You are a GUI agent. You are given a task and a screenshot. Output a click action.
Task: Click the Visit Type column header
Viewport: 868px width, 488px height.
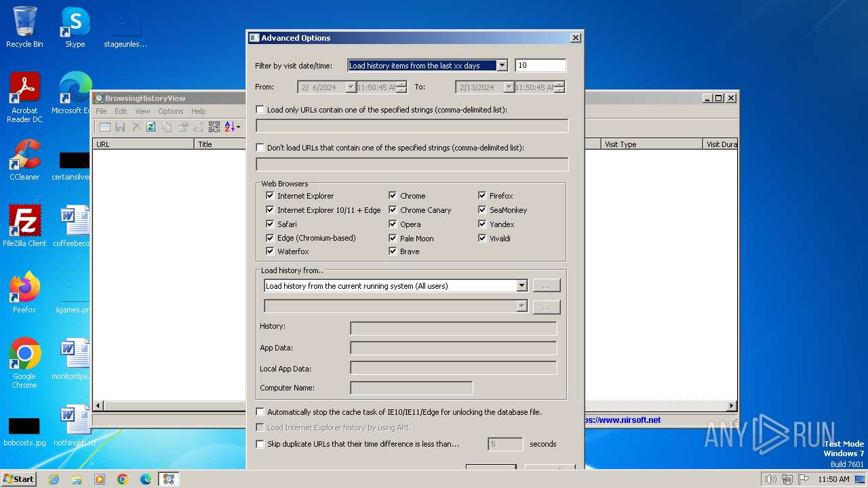pos(652,144)
